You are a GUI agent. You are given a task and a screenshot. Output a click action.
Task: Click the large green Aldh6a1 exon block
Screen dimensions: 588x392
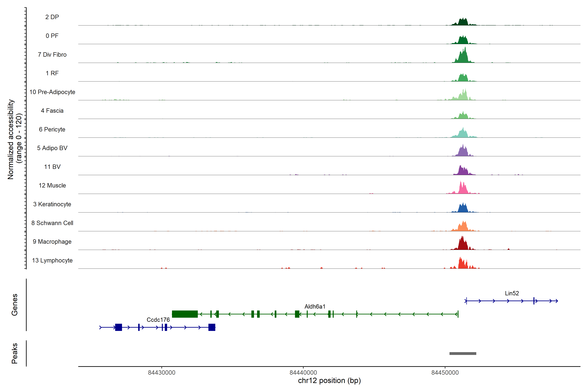point(185,314)
